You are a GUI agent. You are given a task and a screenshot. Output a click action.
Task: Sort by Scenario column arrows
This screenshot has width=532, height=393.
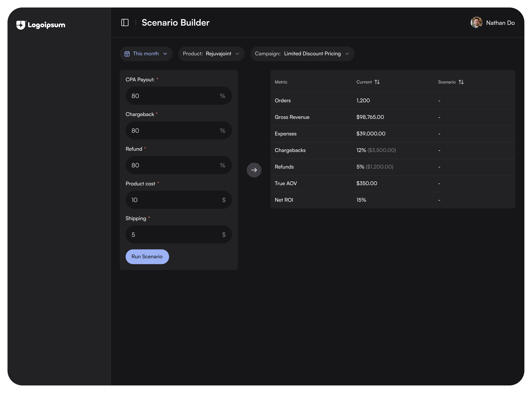[x=461, y=82]
